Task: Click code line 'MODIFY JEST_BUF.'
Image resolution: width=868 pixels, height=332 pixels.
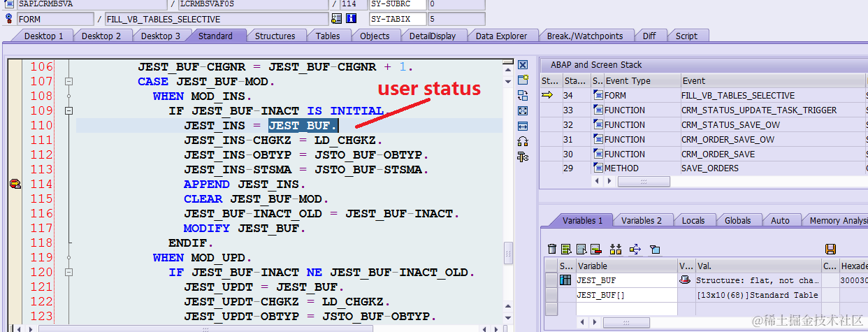Action: pos(245,229)
